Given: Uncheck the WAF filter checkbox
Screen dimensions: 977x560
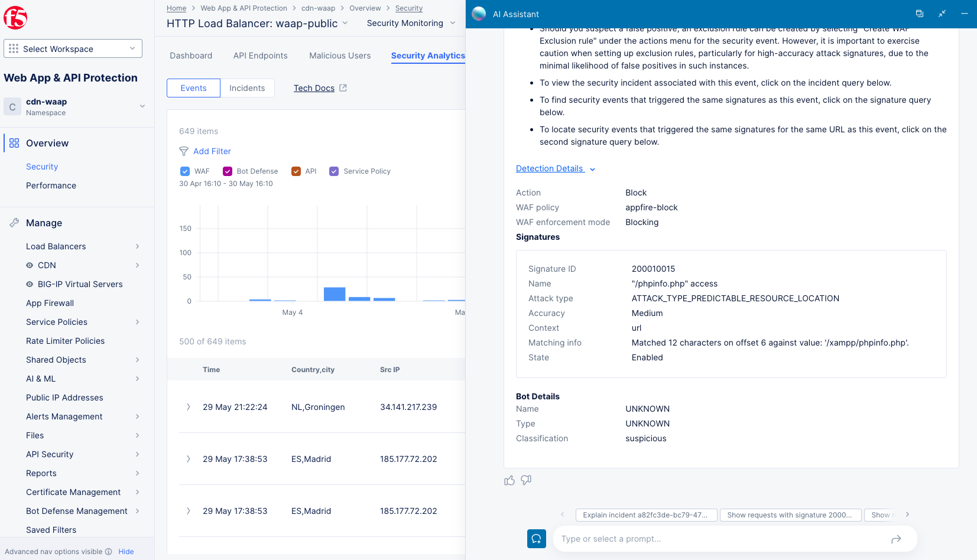Looking at the screenshot, I should (185, 171).
